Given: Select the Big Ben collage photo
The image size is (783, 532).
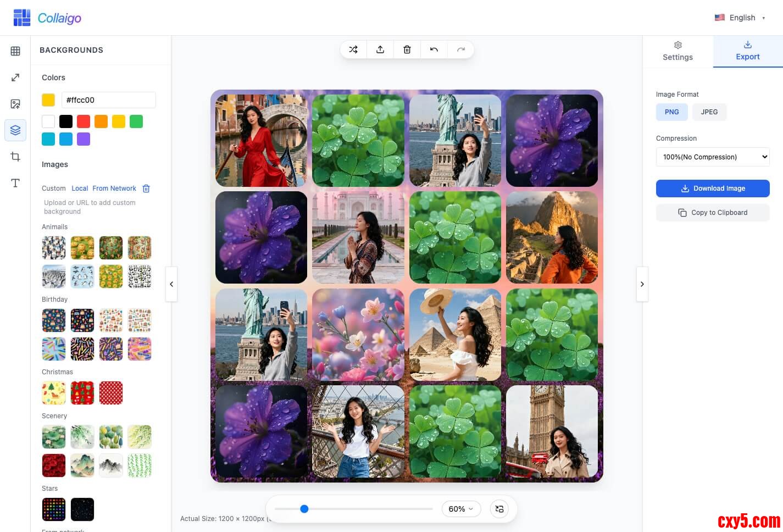Looking at the screenshot, I should click(552, 431).
